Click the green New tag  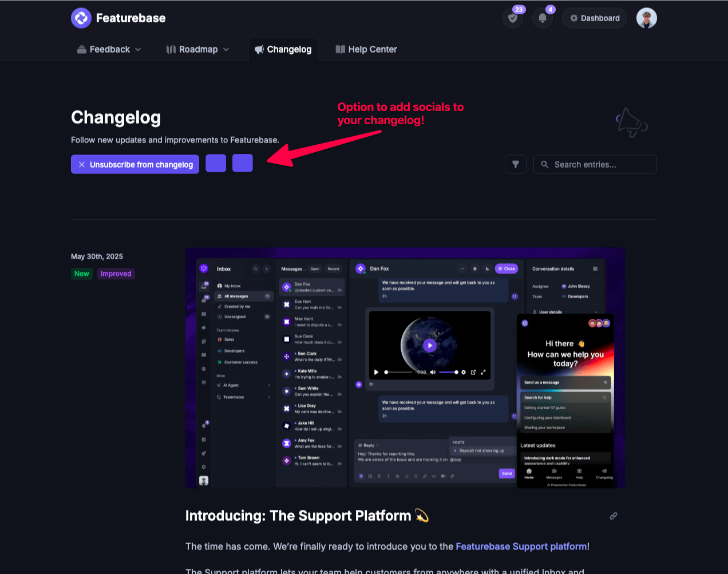pos(82,274)
